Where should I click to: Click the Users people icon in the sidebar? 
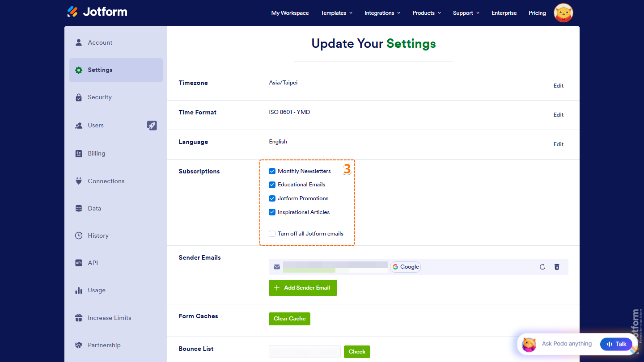point(79,126)
